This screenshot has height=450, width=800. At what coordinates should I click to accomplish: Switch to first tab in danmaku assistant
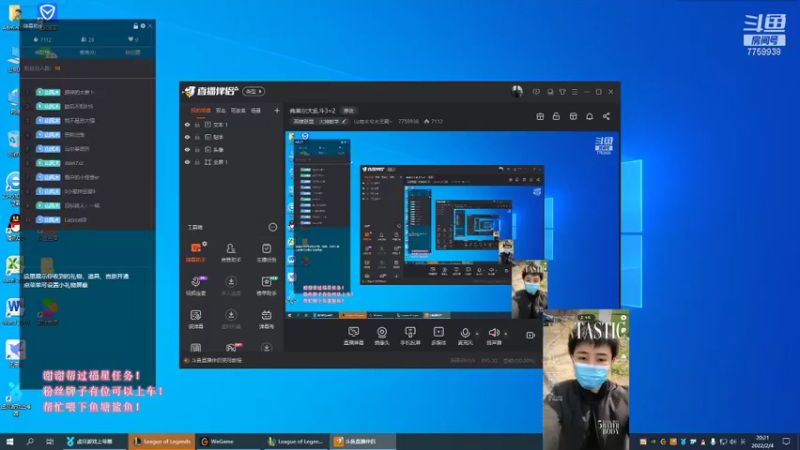(42, 52)
